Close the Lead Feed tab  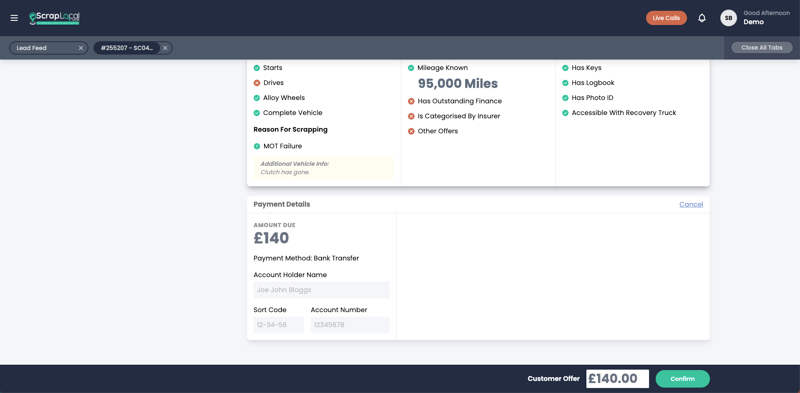click(81, 48)
